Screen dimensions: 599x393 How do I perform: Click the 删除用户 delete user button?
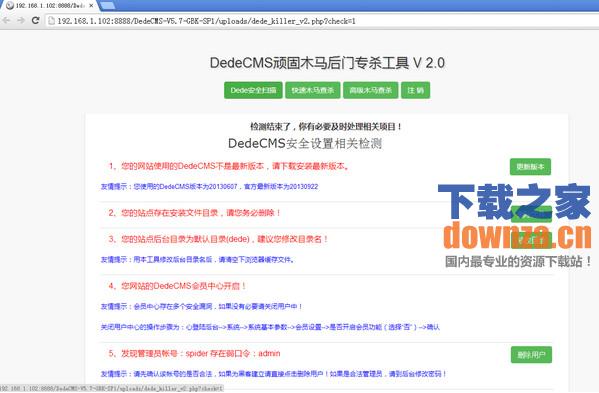[x=531, y=355]
